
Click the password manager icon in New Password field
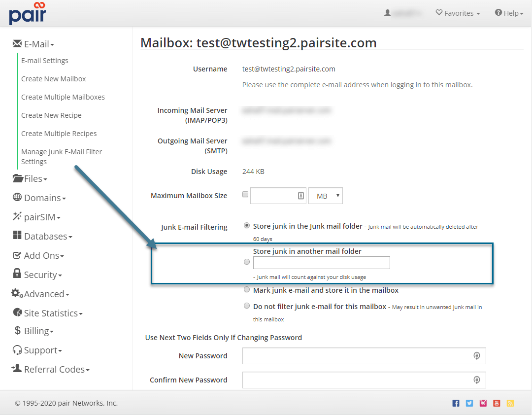pos(476,356)
